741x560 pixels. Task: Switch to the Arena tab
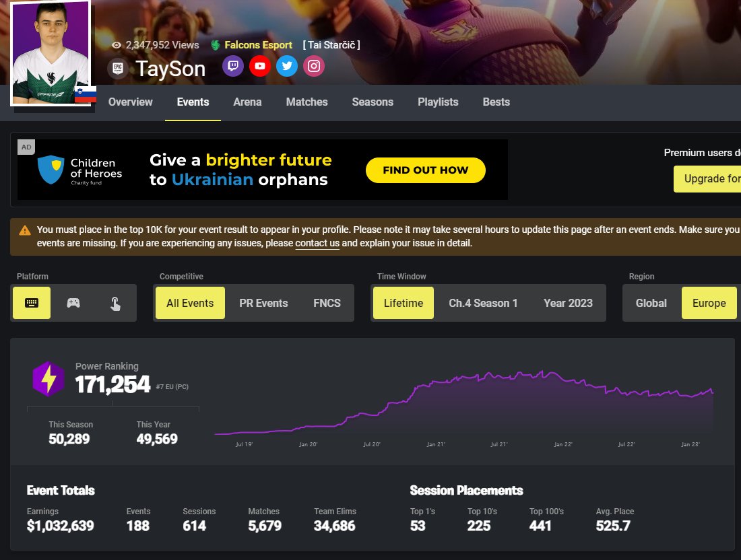(x=247, y=102)
